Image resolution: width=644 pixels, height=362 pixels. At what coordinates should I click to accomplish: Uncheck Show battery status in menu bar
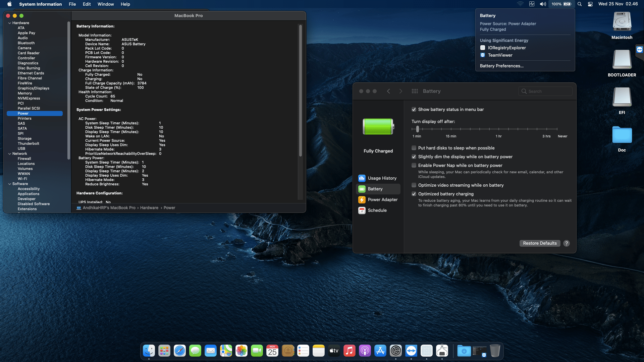click(x=414, y=110)
